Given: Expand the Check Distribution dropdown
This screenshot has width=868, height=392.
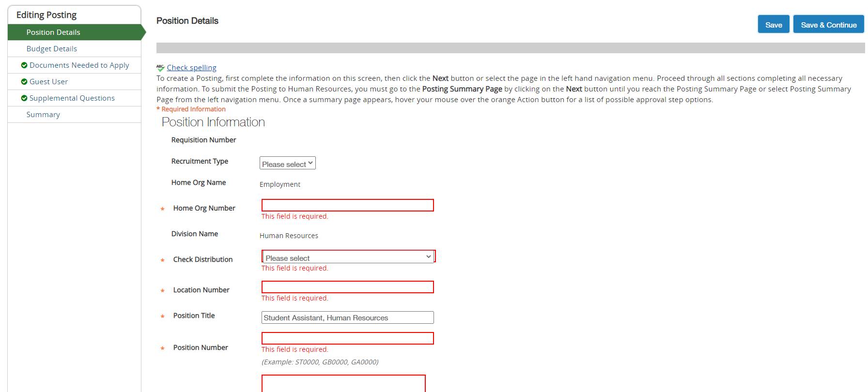Looking at the screenshot, I should 348,257.
